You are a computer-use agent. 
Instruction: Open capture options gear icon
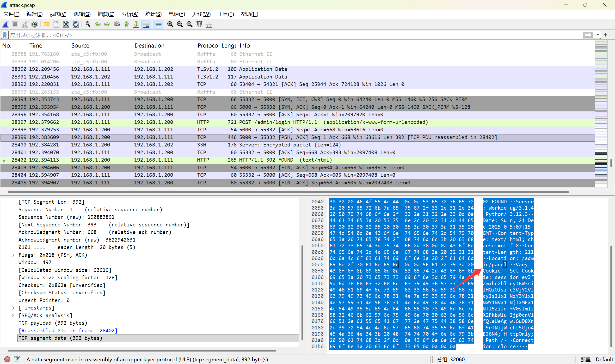tap(35, 24)
